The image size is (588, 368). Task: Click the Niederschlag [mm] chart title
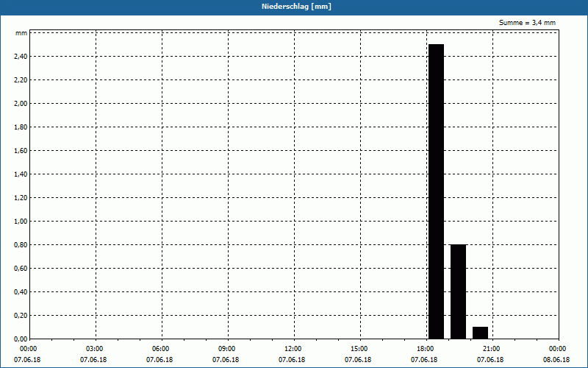(x=296, y=7)
